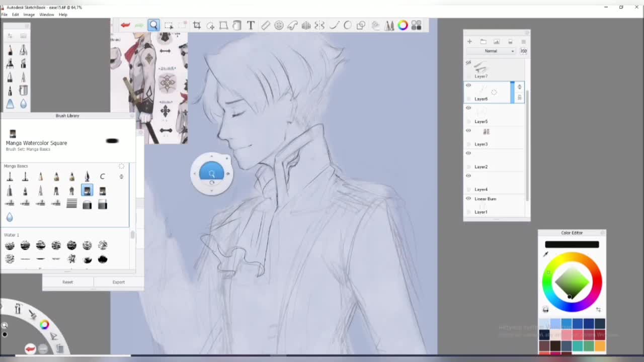Select the Draw Style ellipse tool
The image size is (644, 362).
pyautogui.click(x=348, y=25)
